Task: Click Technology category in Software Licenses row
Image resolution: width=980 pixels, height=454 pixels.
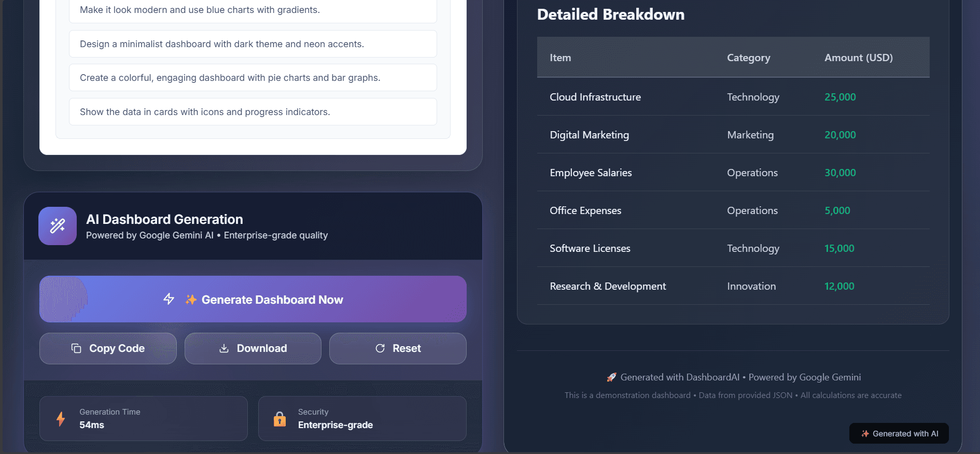Action: point(753,248)
